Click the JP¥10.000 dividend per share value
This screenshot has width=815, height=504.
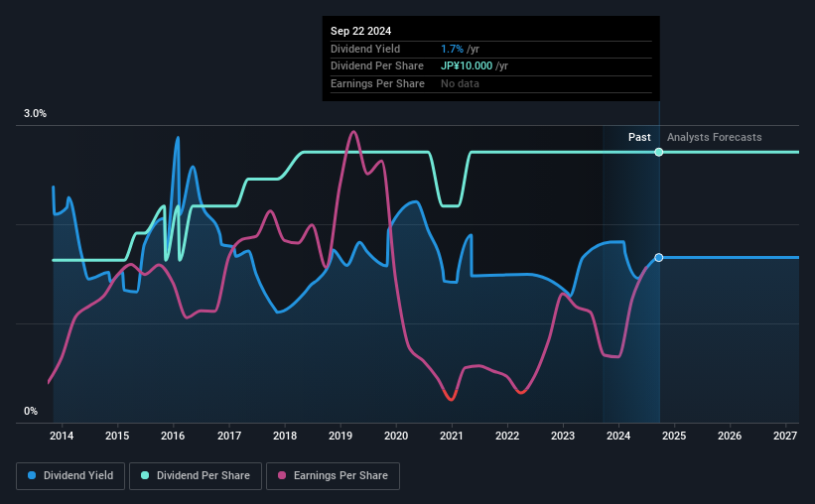[x=467, y=66]
